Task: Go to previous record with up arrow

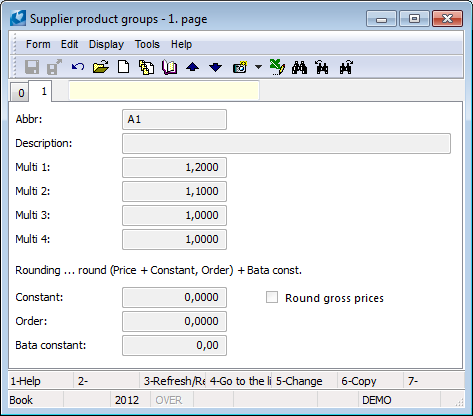Action: (192, 67)
